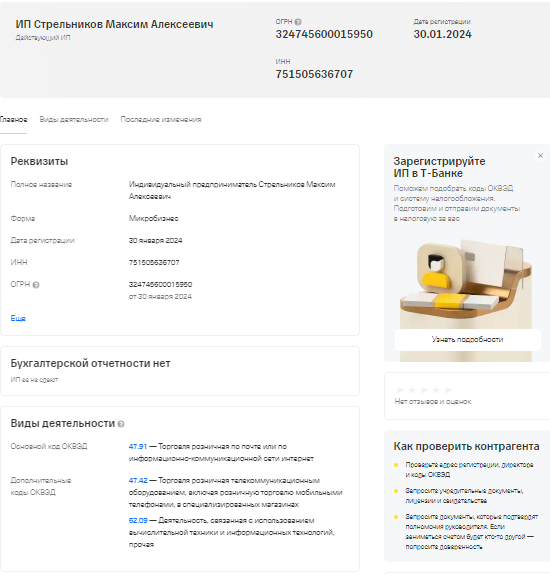Open the Последние изменения tab
Viewport: 550px width, 575px height.
click(161, 120)
